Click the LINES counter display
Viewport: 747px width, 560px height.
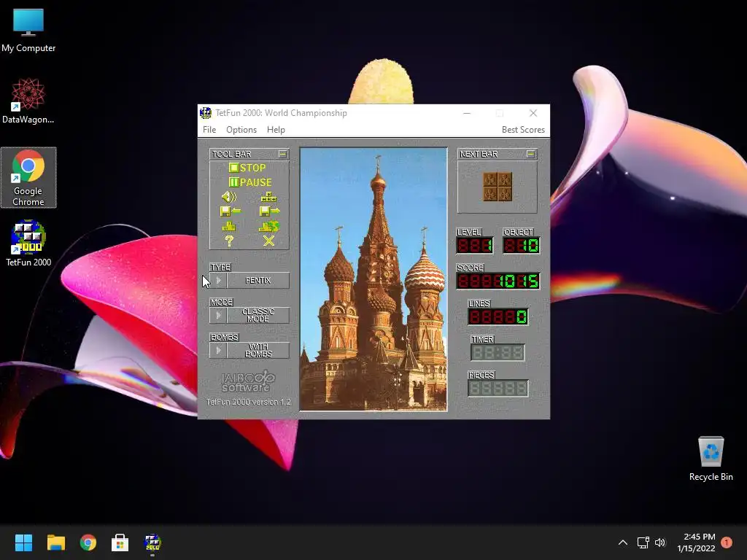click(498, 316)
